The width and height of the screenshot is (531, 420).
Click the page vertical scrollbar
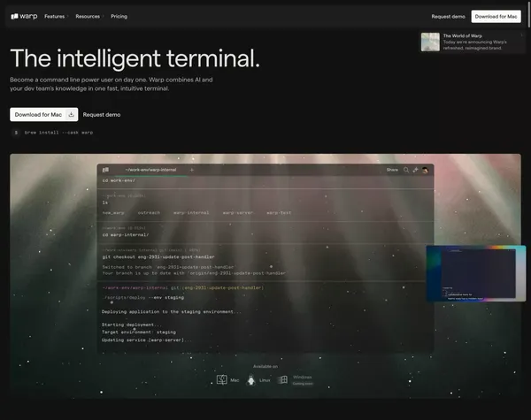[x=529, y=13]
